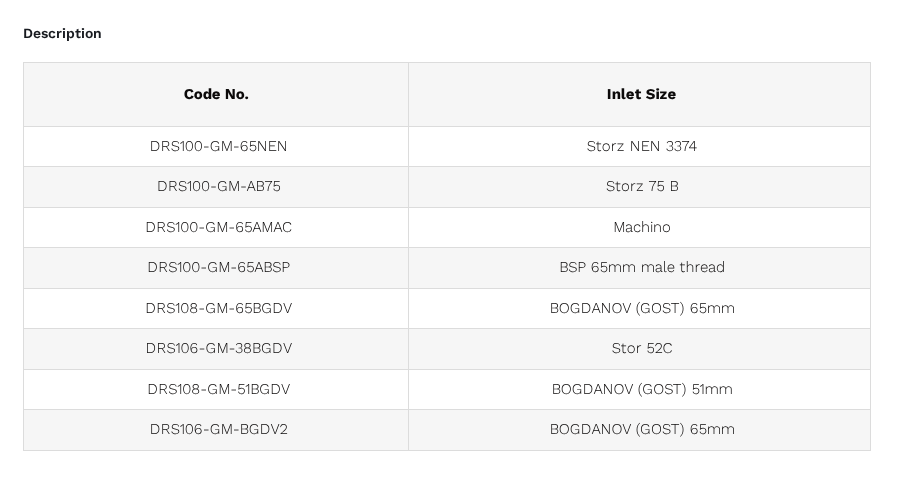902x480 pixels.
Task: Click the Storz 75 B cell
Action: pos(641,186)
